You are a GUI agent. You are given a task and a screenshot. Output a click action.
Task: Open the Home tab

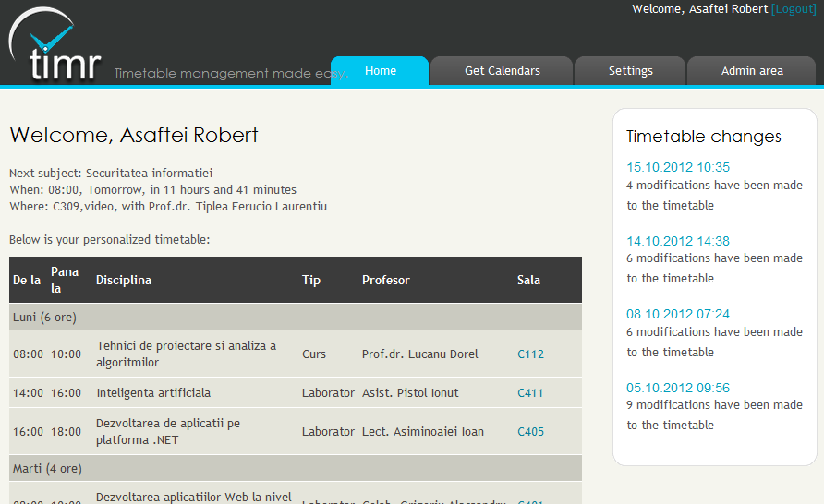coord(380,71)
